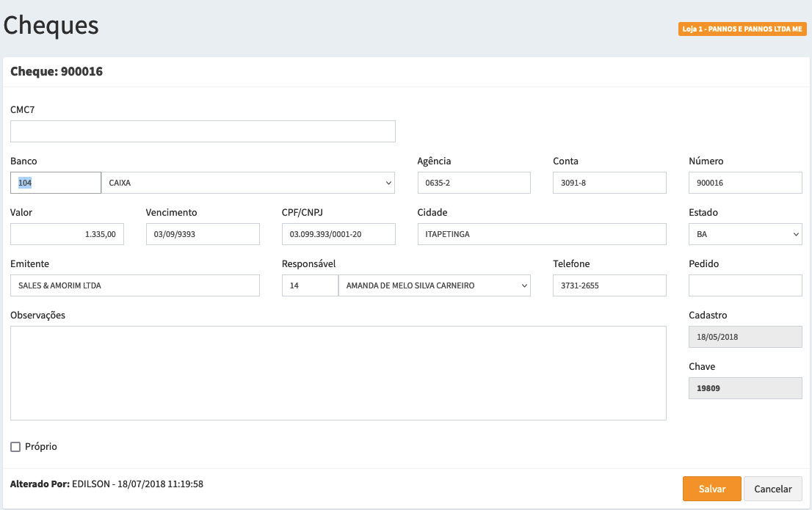Click the Responsável code field showing 14

pos(310,285)
